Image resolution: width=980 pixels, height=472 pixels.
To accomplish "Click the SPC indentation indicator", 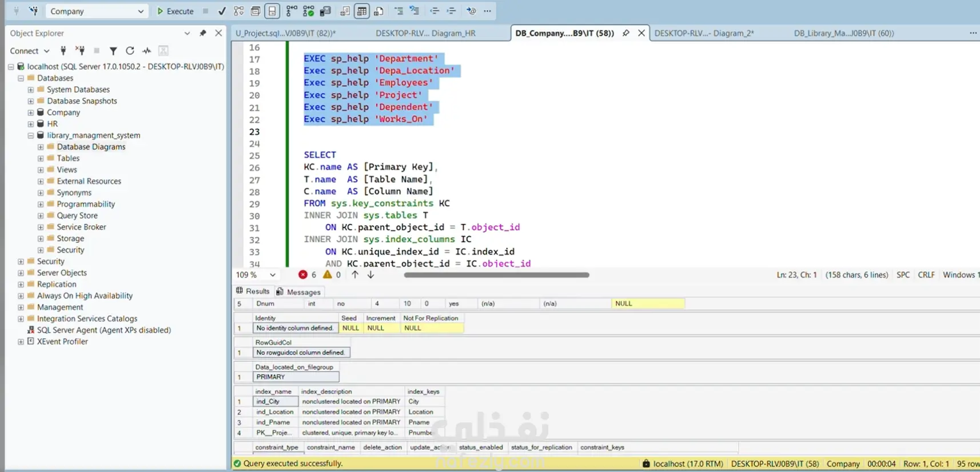I will pos(903,275).
